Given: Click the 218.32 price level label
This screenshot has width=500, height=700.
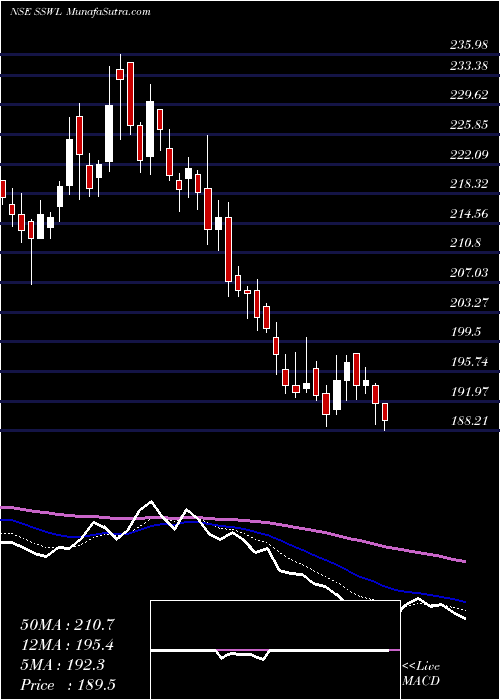Looking at the screenshot, I should (x=468, y=184).
